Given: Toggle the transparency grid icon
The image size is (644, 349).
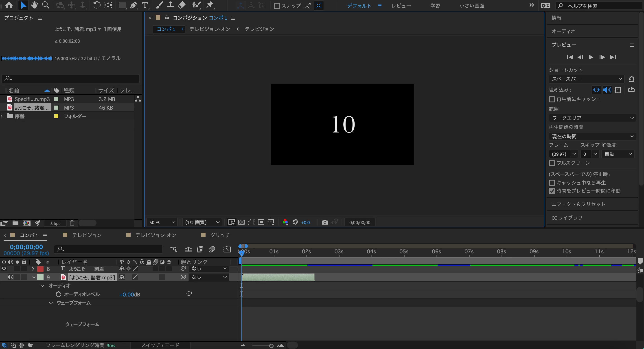Looking at the screenshot, I should [x=241, y=222].
